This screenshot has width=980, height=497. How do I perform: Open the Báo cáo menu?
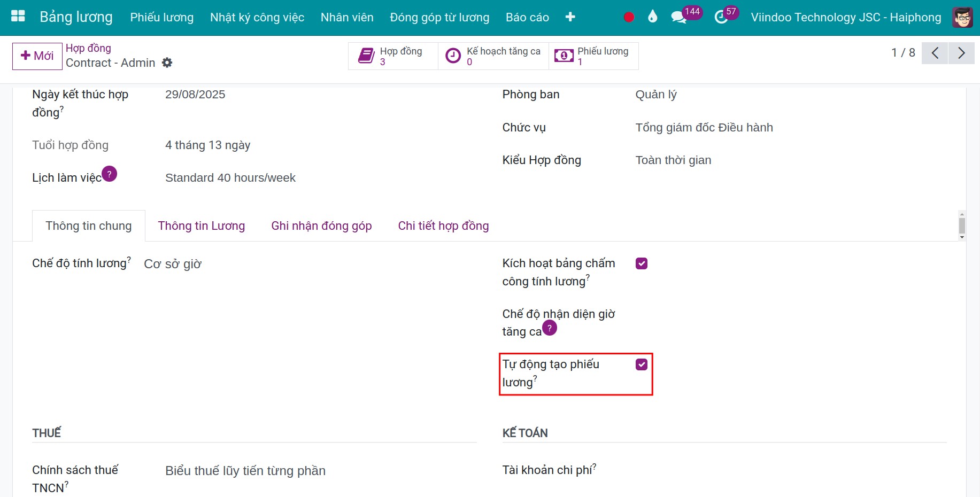[527, 17]
